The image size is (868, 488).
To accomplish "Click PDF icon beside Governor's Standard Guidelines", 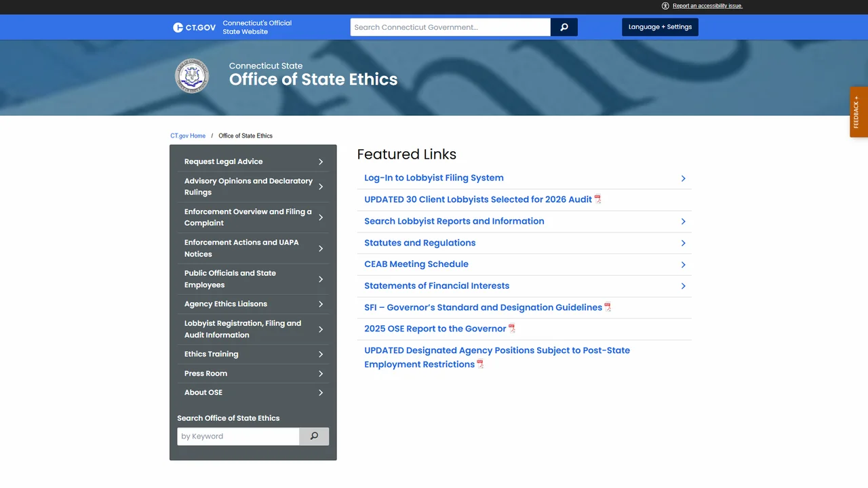I will (x=608, y=307).
